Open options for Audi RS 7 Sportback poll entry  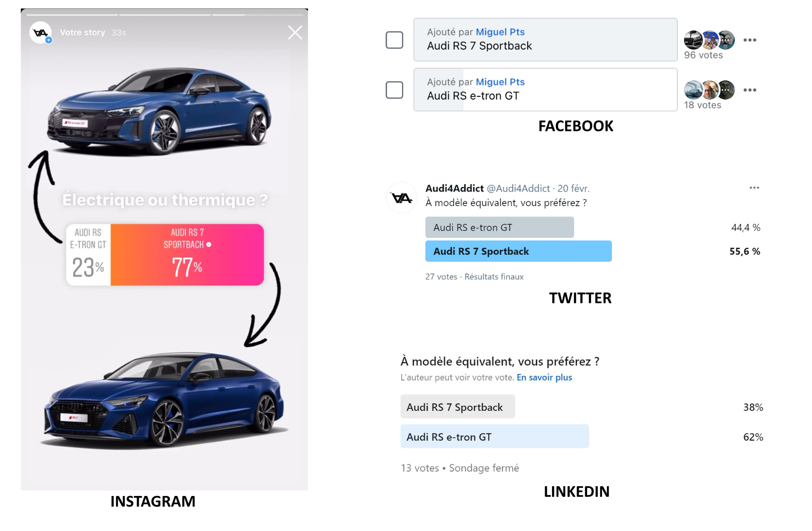coord(750,40)
